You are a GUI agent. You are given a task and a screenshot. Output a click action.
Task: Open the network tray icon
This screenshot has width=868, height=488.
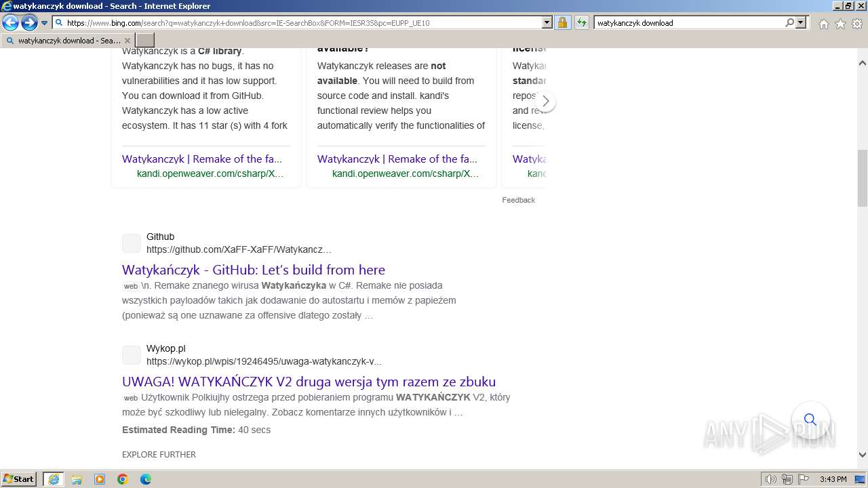tap(787, 479)
